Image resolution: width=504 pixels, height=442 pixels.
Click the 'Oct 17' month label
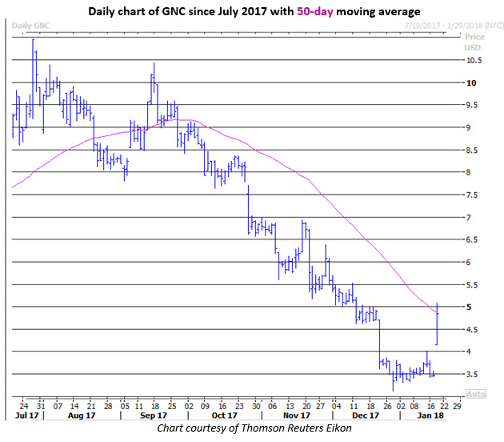[x=224, y=416]
